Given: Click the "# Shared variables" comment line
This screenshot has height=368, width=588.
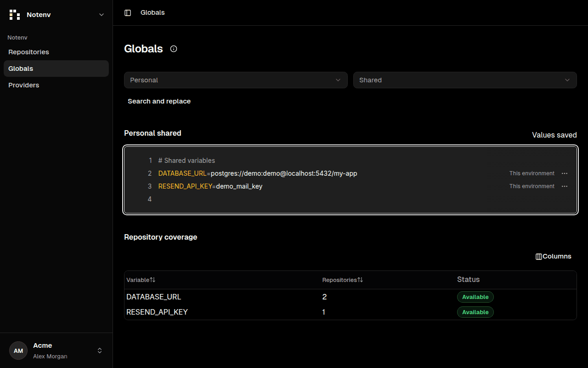Looking at the screenshot, I should point(187,161).
